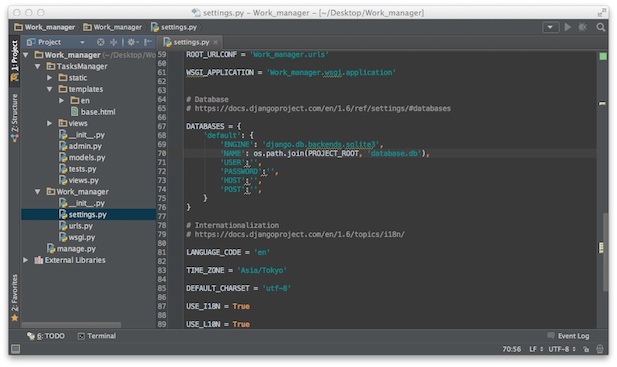617x367 pixels.
Task: Click the databases docs URL comment
Action: coord(318,109)
